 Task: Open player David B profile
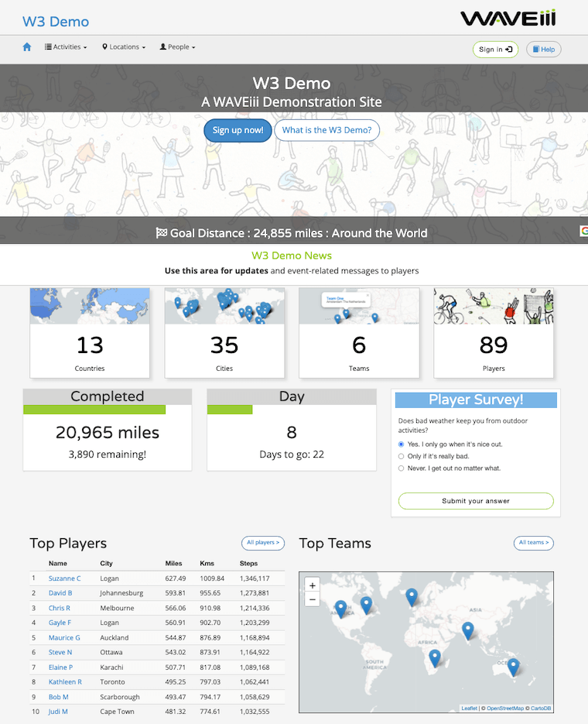click(x=60, y=593)
